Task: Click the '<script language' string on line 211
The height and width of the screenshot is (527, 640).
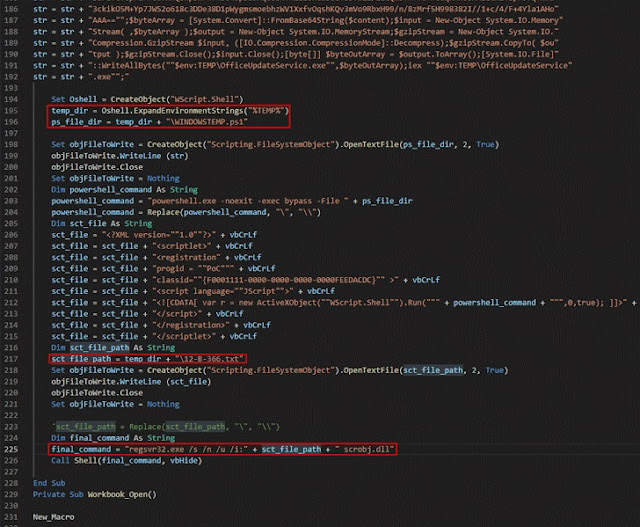Action: 223,291
